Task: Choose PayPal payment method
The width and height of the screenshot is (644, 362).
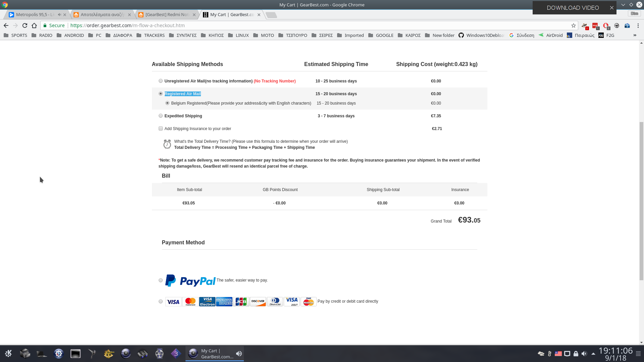Action: (161, 280)
